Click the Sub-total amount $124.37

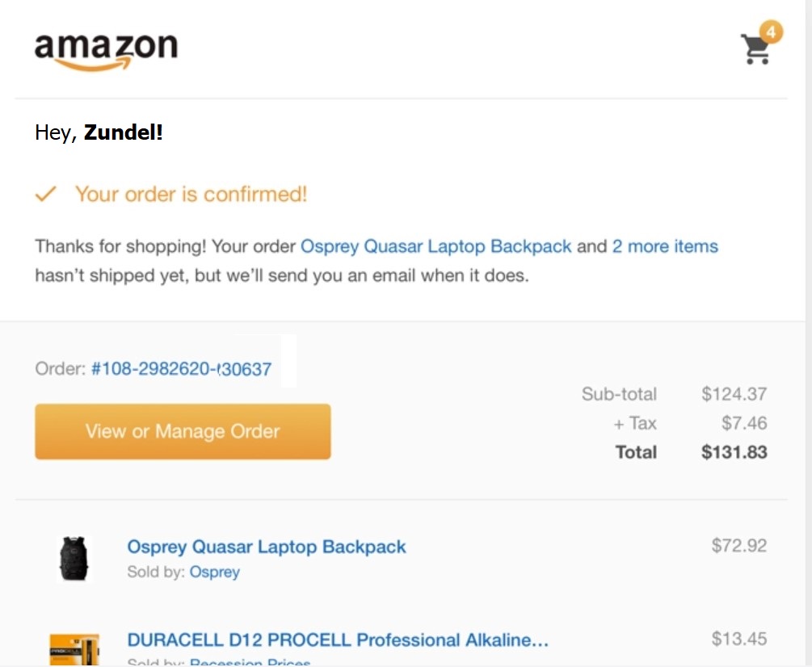(x=734, y=394)
